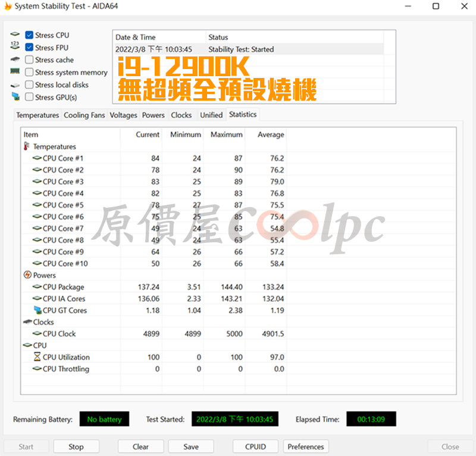This screenshot has width=476, height=456.
Task: Select the CPU Core #7 row label
Action: pyautogui.click(x=63, y=228)
